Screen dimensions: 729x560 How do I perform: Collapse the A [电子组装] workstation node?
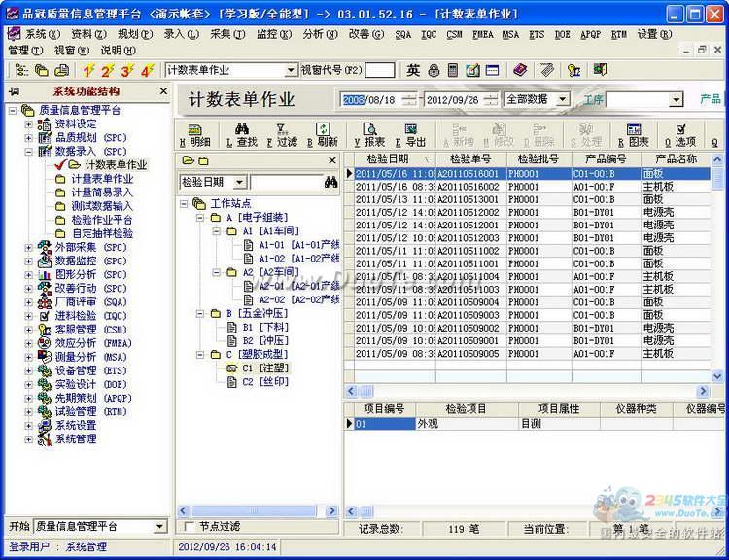[x=200, y=217]
